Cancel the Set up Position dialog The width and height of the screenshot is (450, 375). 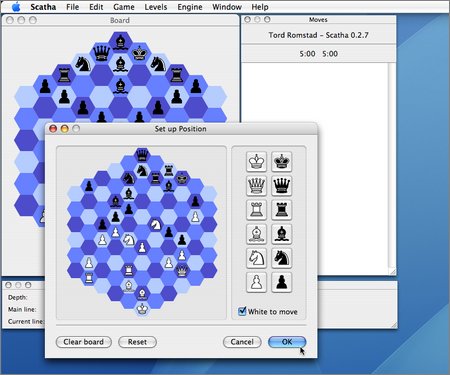pyautogui.click(x=242, y=342)
